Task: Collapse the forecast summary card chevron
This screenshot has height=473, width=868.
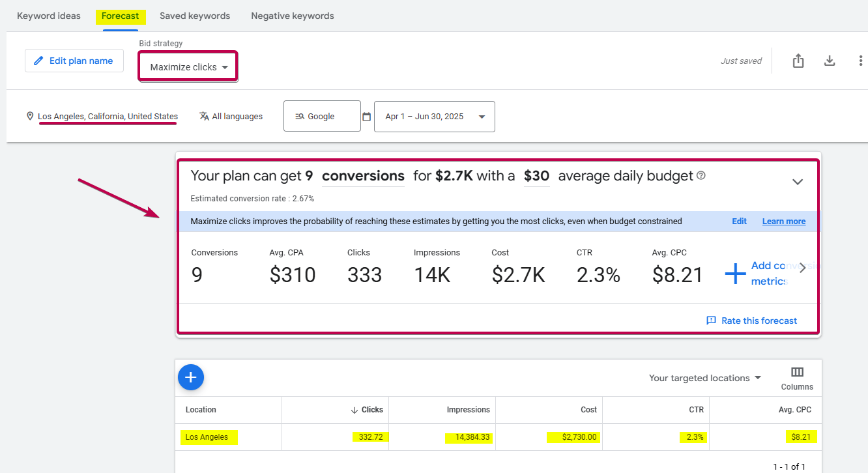Action: pos(798,182)
